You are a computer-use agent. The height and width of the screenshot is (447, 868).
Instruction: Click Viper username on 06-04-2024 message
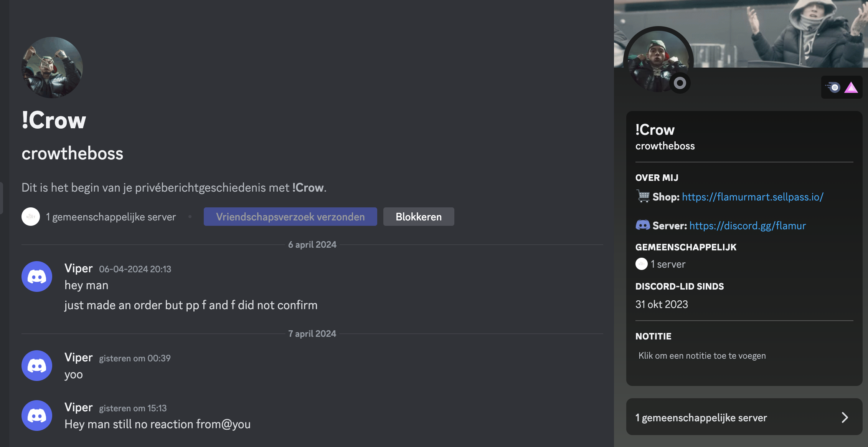coord(78,268)
